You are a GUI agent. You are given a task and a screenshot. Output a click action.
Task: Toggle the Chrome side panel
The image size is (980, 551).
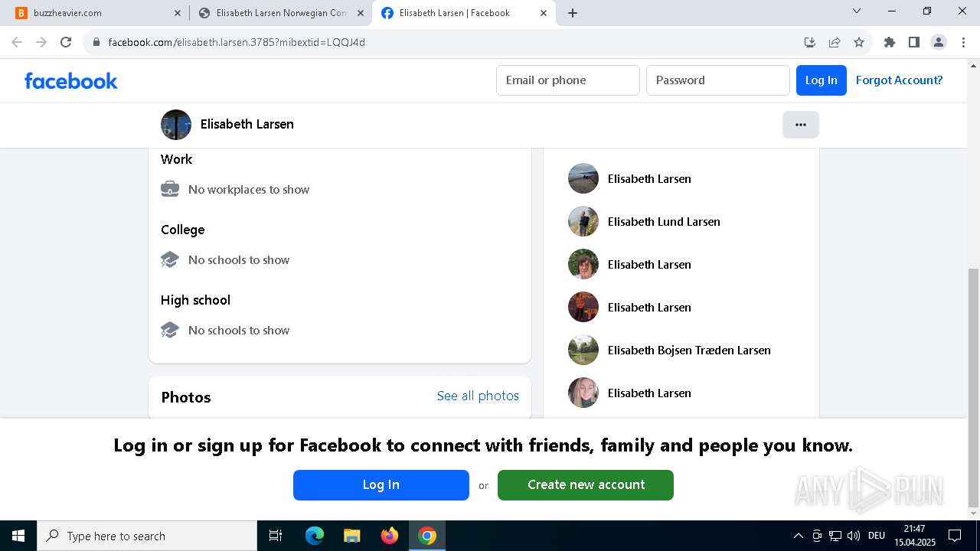tap(914, 42)
